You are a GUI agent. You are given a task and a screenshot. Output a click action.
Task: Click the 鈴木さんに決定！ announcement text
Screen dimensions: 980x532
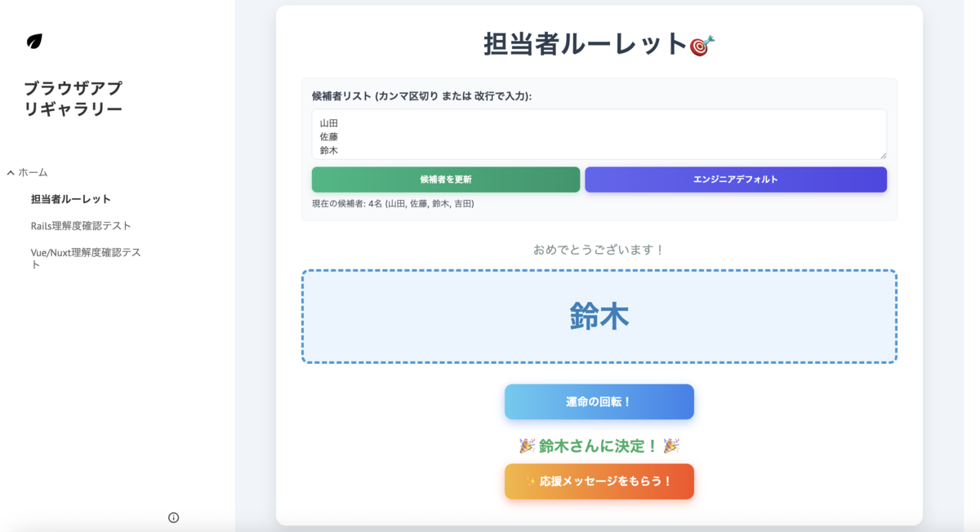point(599,446)
